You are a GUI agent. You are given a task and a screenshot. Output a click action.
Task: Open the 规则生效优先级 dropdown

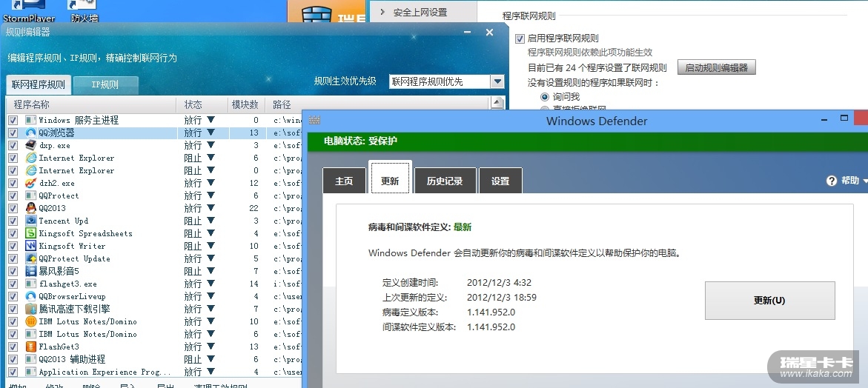pos(497,81)
